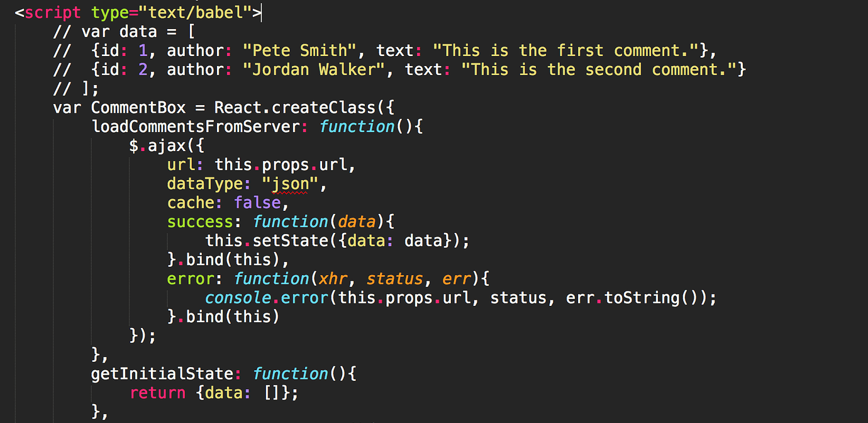The width and height of the screenshot is (868, 423).
Task: Click "This is the first comment." string
Action: coord(575,50)
